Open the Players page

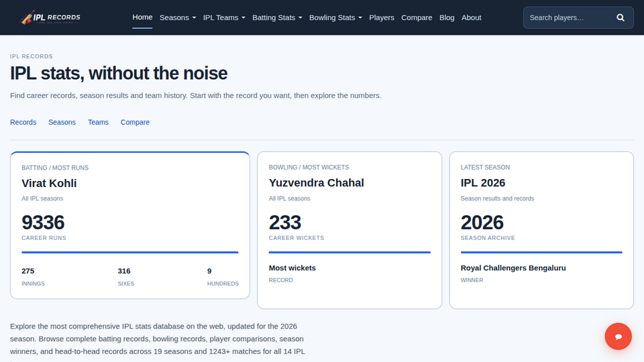point(382,17)
